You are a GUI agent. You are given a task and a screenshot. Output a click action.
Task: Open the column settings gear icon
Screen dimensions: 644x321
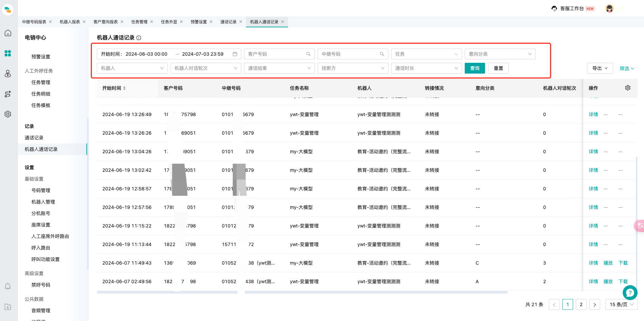click(x=628, y=88)
